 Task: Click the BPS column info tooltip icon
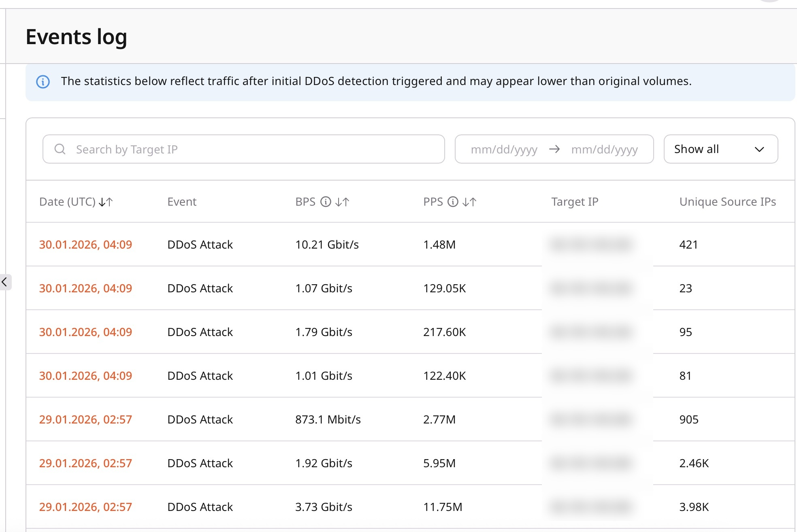click(326, 202)
